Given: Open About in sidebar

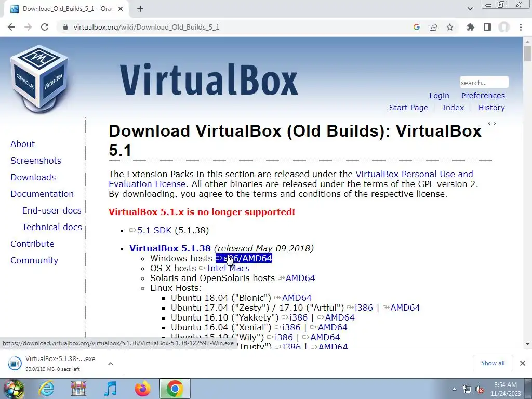Looking at the screenshot, I should pyautogui.click(x=22, y=144).
